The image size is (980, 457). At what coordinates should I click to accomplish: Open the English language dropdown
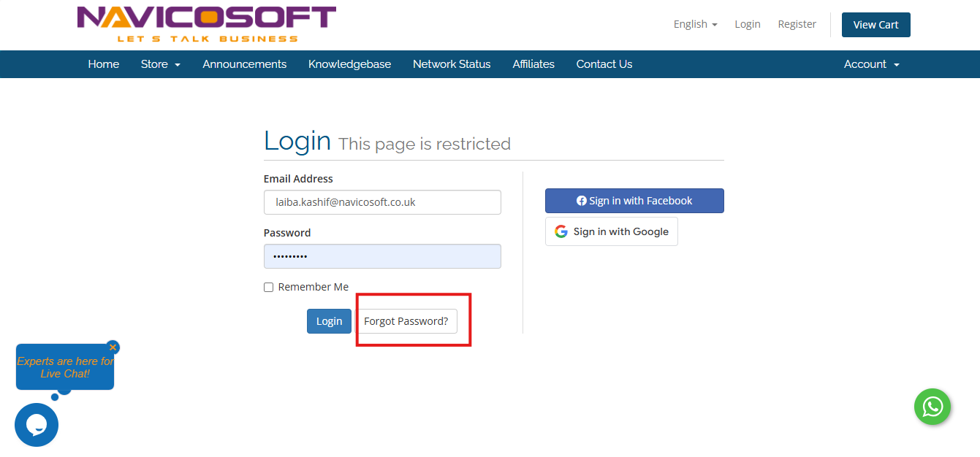coord(695,24)
